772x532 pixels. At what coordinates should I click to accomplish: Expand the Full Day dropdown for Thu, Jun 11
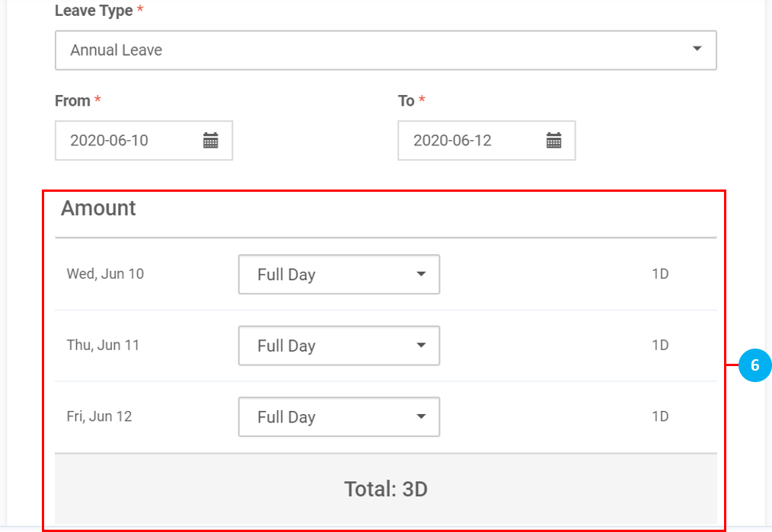point(339,346)
